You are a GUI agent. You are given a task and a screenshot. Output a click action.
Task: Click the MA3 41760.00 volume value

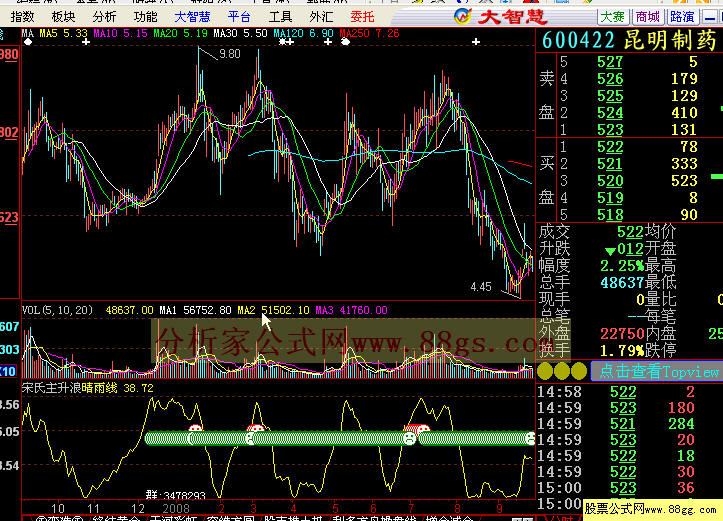click(351, 310)
